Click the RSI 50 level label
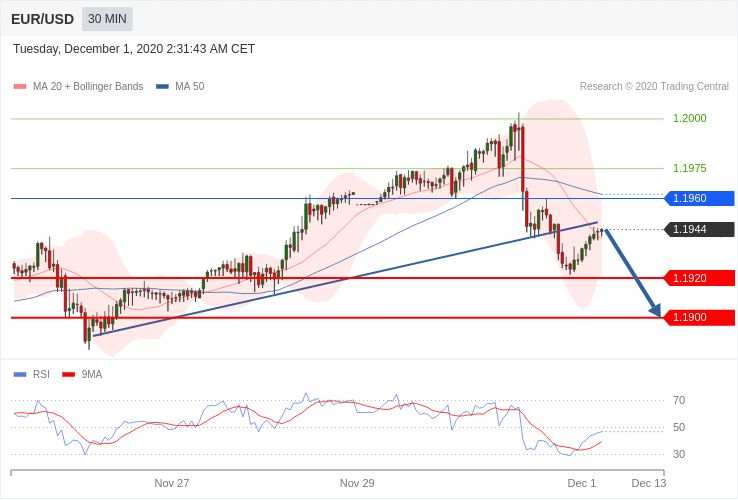 [x=679, y=427]
